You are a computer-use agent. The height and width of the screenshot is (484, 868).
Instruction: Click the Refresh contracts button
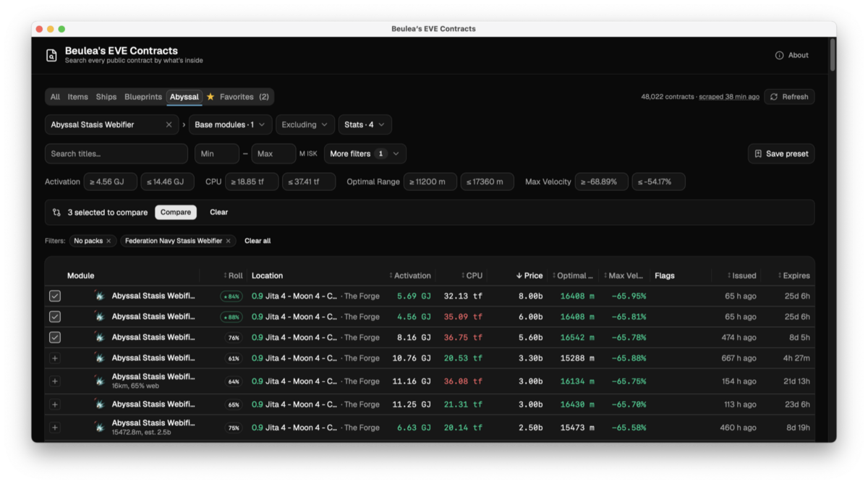789,97
